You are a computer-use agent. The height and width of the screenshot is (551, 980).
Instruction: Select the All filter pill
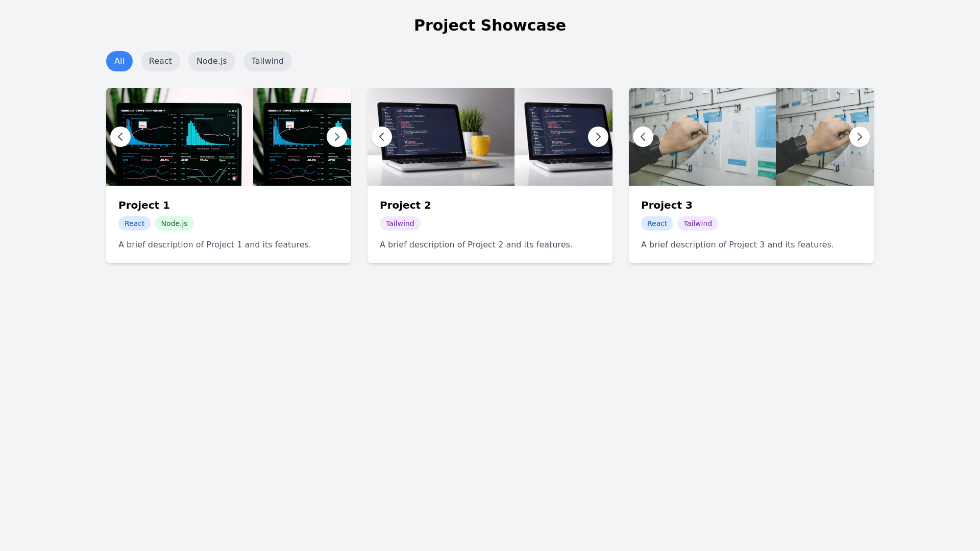[119, 61]
